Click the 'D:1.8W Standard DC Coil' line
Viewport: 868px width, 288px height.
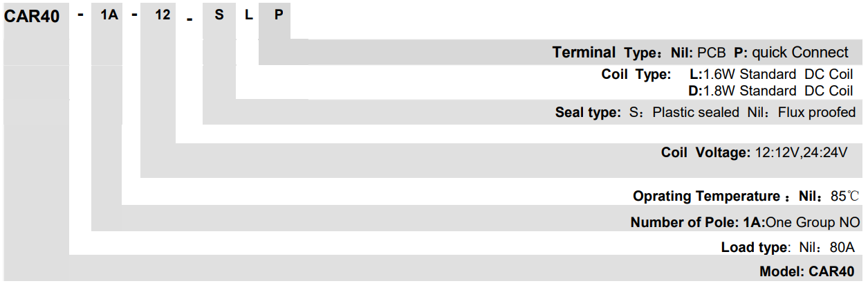pyautogui.click(x=770, y=91)
